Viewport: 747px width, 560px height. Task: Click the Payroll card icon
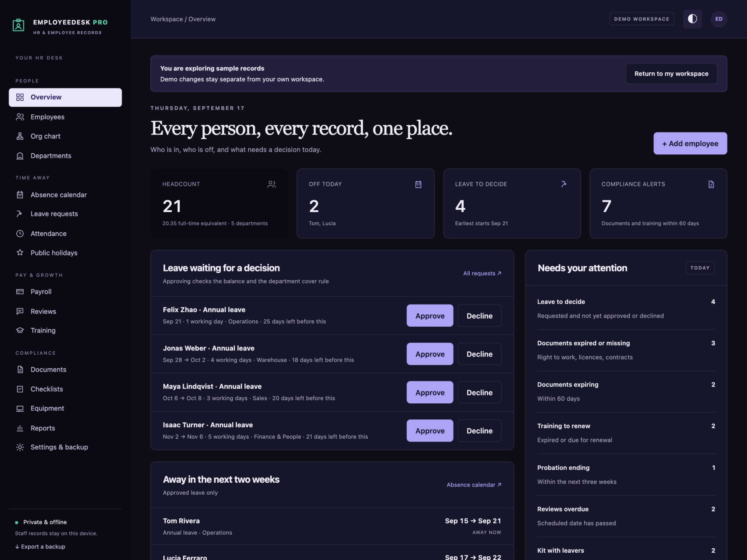pyautogui.click(x=20, y=292)
